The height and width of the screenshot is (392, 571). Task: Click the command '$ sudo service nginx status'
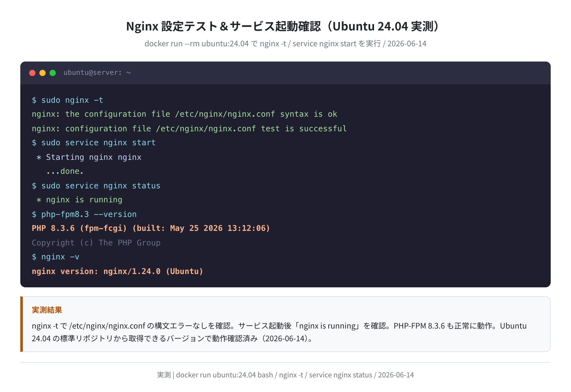[96, 186]
